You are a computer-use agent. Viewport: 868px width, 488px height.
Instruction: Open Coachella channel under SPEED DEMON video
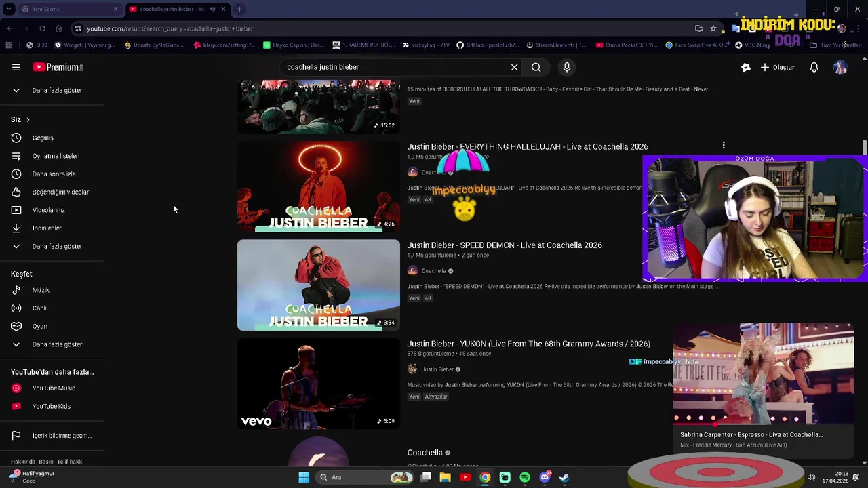(x=433, y=271)
